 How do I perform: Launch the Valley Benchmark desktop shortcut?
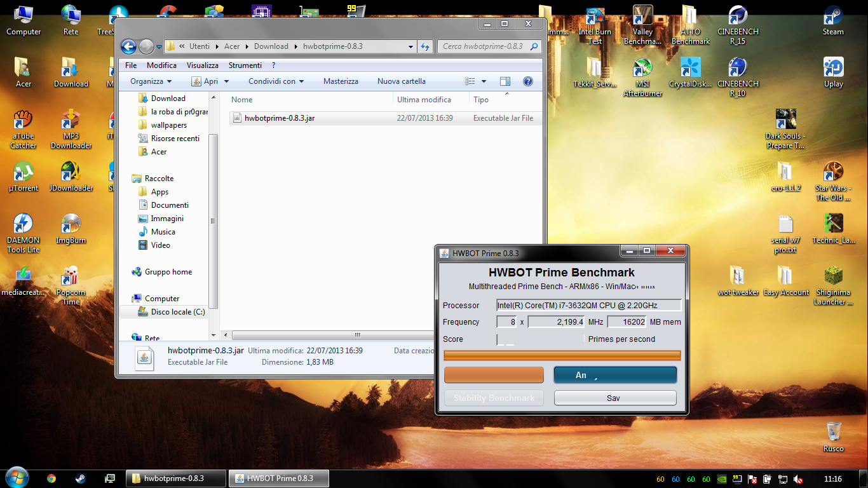pos(642,25)
